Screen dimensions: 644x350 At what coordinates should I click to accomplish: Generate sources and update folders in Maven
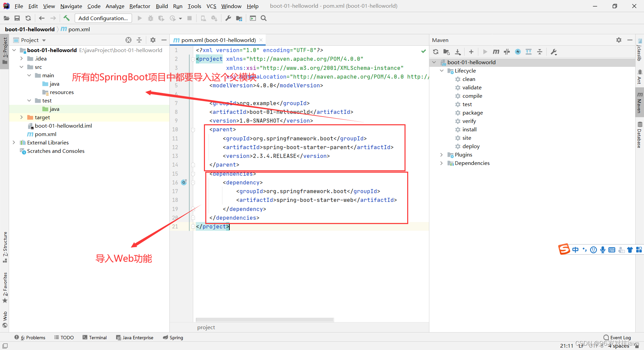click(446, 52)
